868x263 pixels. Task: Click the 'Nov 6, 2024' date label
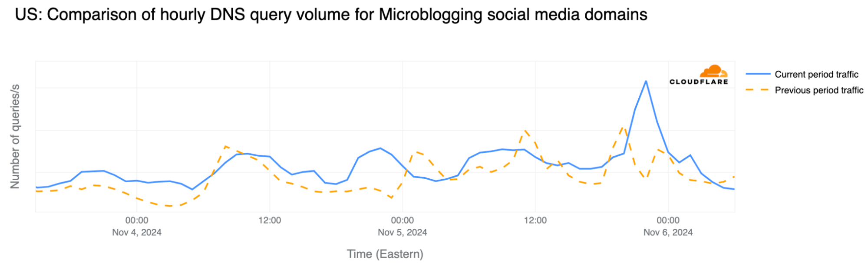point(668,232)
